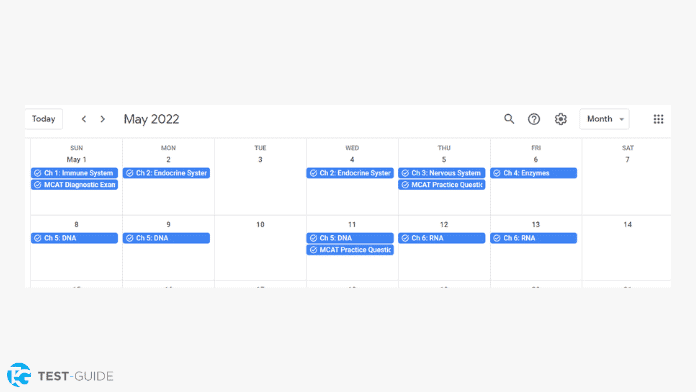Screen dimensions: 696x392
Task: Open the May 2022 date heading
Action: [x=151, y=119]
